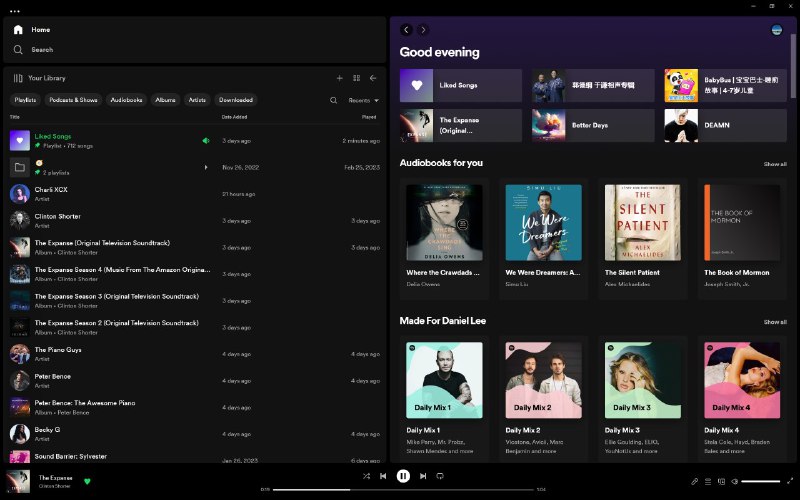Seek on the song progress bar
The height and width of the screenshot is (500, 800).
[403, 490]
